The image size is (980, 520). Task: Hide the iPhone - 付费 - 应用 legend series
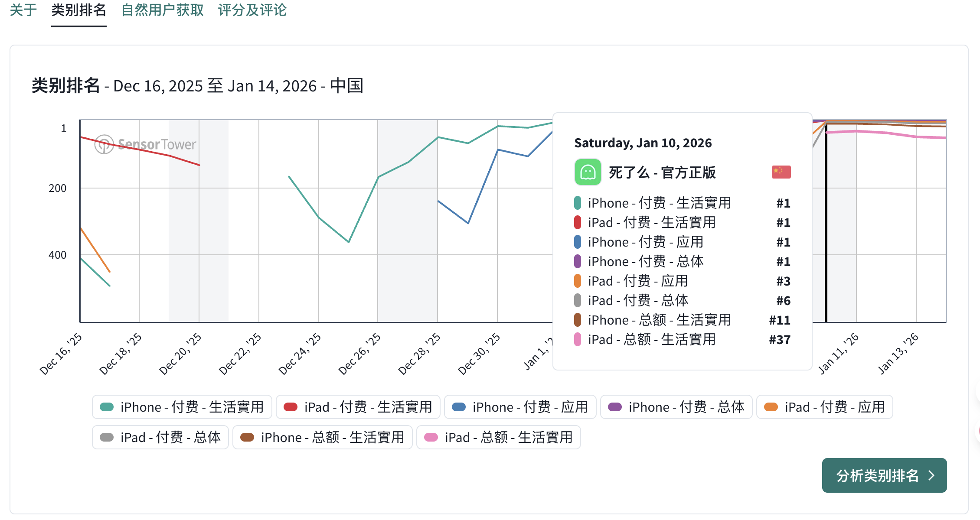pos(520,407)
